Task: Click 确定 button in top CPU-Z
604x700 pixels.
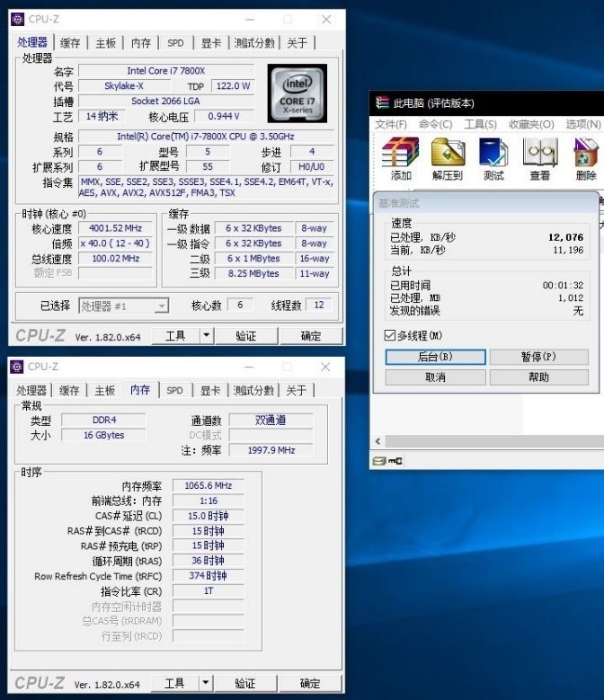Action: [311, 336]
